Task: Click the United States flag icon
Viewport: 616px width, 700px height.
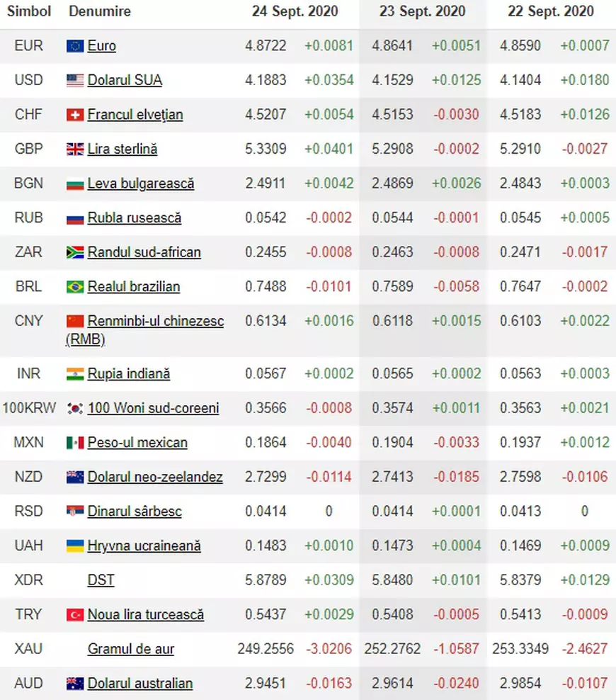Action: tap(75, 80)
